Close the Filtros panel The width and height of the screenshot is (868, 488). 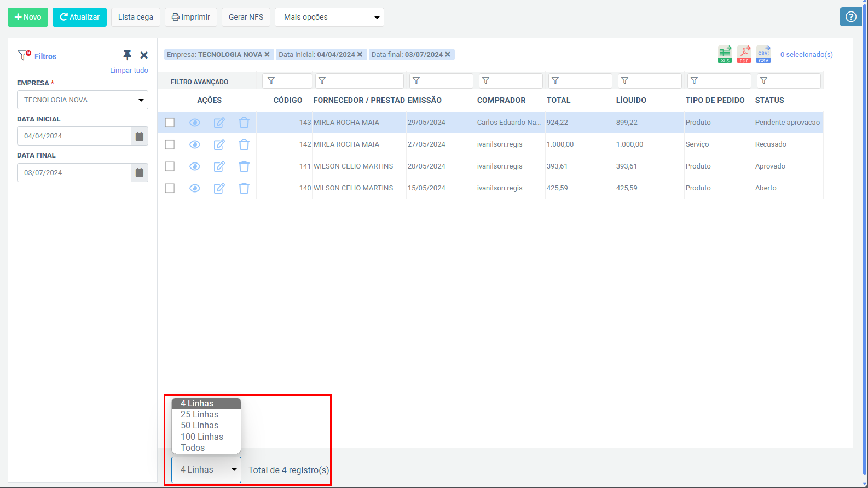(x=144, y=55)
